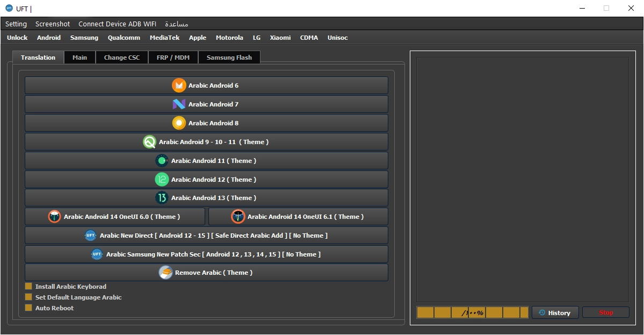Open the Main tab
Viewport: 644px width, 335px height.
point(79,58)
